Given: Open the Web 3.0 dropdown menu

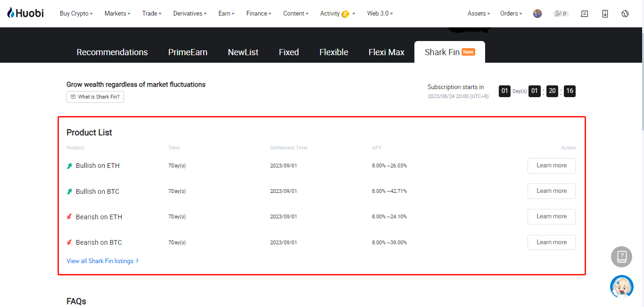Looking at the screenshot, I should tap(380, 14).
